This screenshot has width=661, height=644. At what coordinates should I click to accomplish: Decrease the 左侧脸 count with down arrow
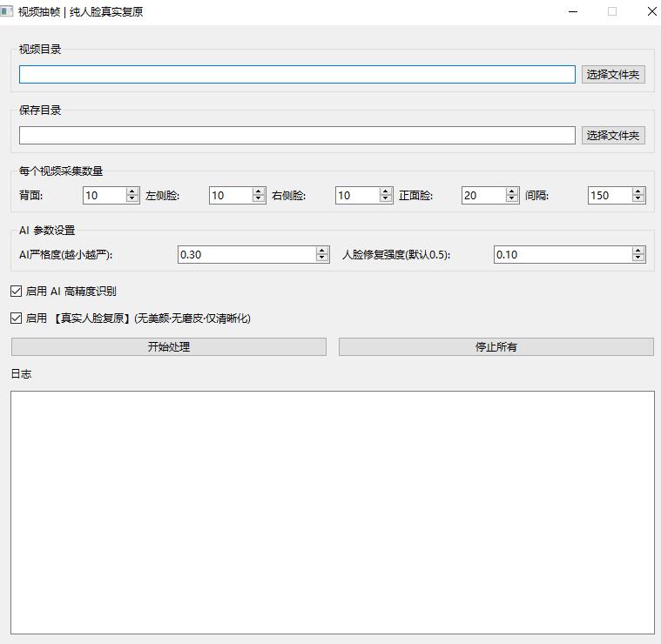tap(259, 199)
